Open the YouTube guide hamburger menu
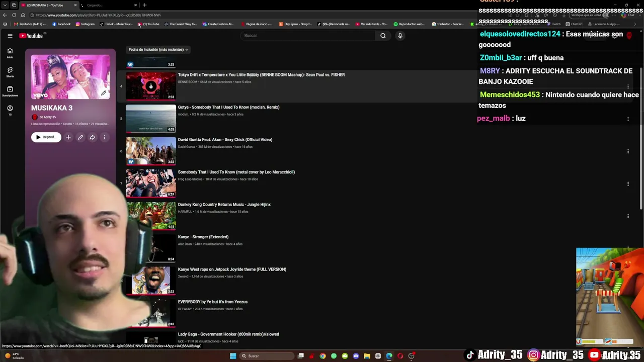Screen dimensions: 644x362 pyautogui.click(x=10, y=36)
